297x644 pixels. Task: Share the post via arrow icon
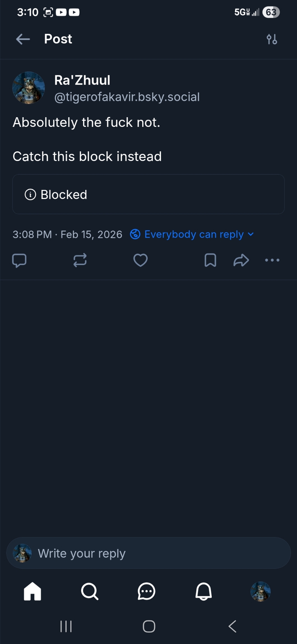(x=241, y=260)
